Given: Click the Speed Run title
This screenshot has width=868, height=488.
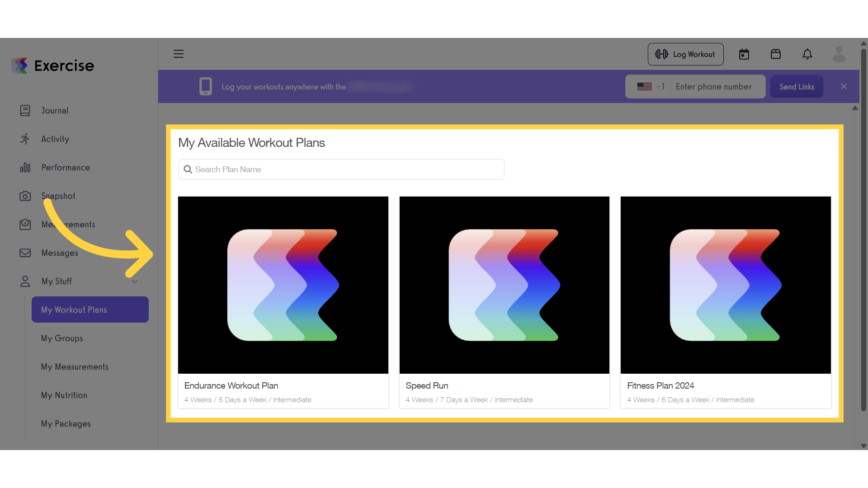Looking at the screenshot, I should (427, 385).
